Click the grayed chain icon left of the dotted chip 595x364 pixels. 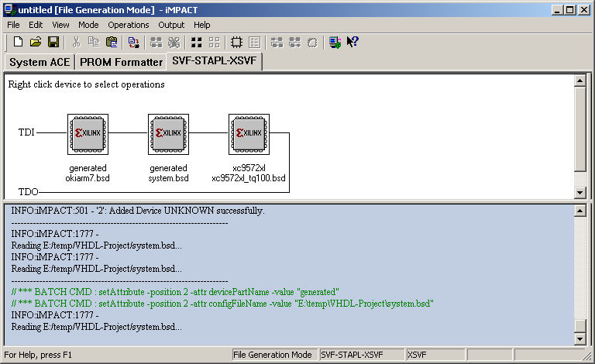pos(295,42)
